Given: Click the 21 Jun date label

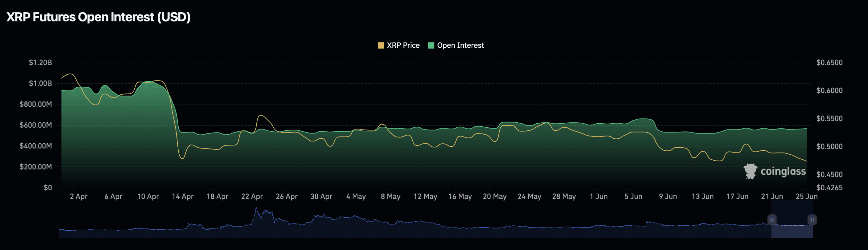Looking at the screenshot, I should [772, 196].
